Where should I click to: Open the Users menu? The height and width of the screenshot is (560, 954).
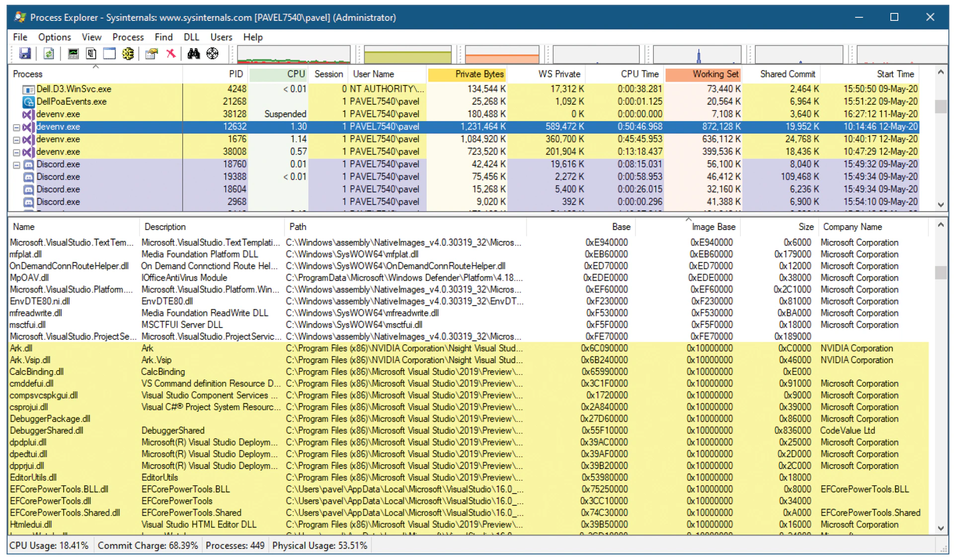point(221,37)
